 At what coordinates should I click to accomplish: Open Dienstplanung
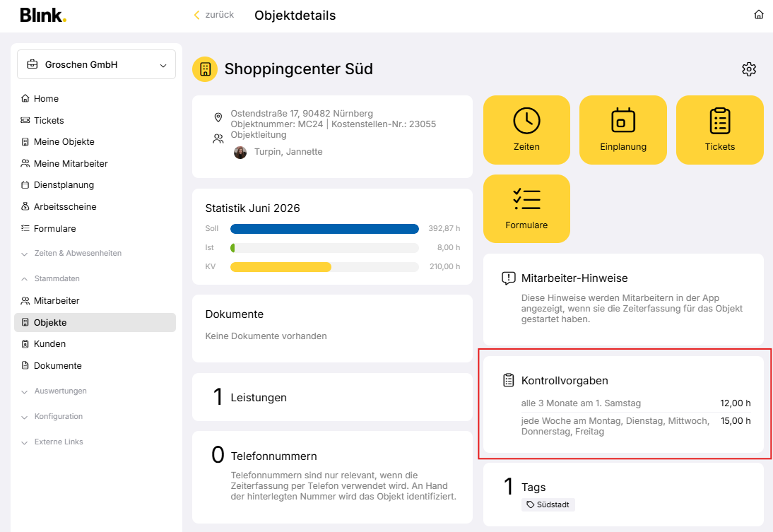(x=64, y=185)
